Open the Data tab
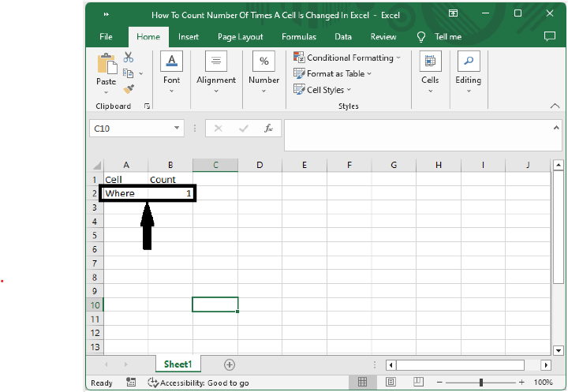The width and height of the screenshot is (568, 392). [x=343, y=36]
